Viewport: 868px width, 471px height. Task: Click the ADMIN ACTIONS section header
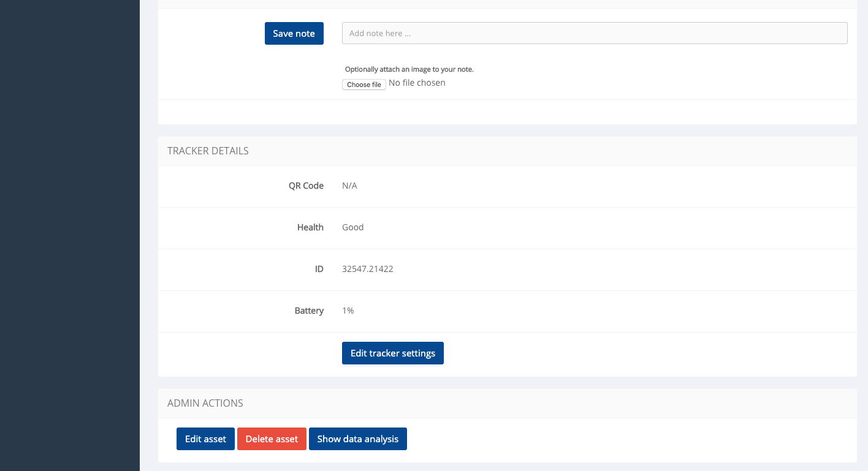coord(205,404)
